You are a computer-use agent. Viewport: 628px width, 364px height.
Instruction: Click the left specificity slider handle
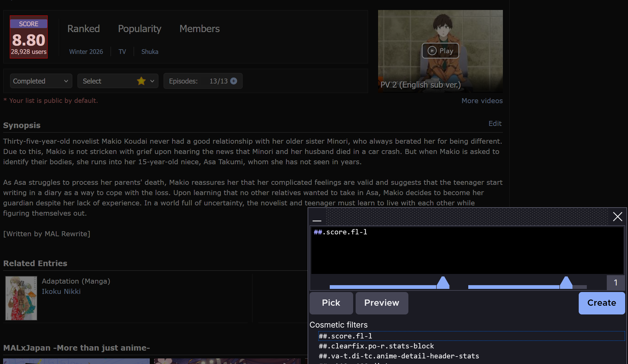(x=443, y=283)
